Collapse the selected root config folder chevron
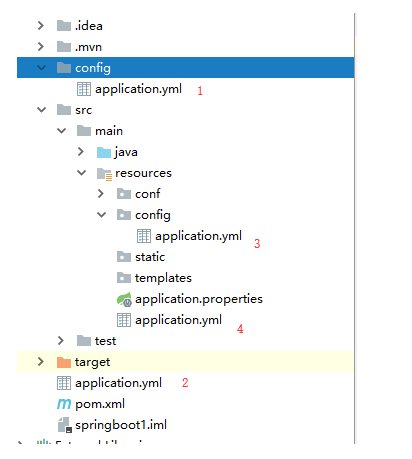This screenshot has width=412, height=459. pyautogui.click(x=41, y=68)
